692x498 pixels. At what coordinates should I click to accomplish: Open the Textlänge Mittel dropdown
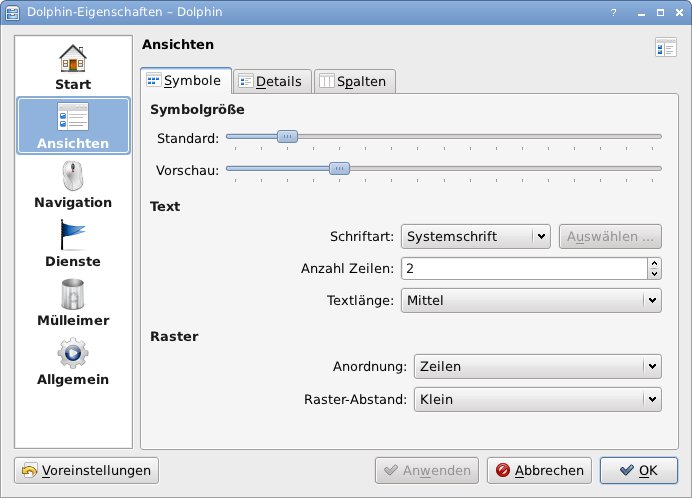click(x=531, y=301)
